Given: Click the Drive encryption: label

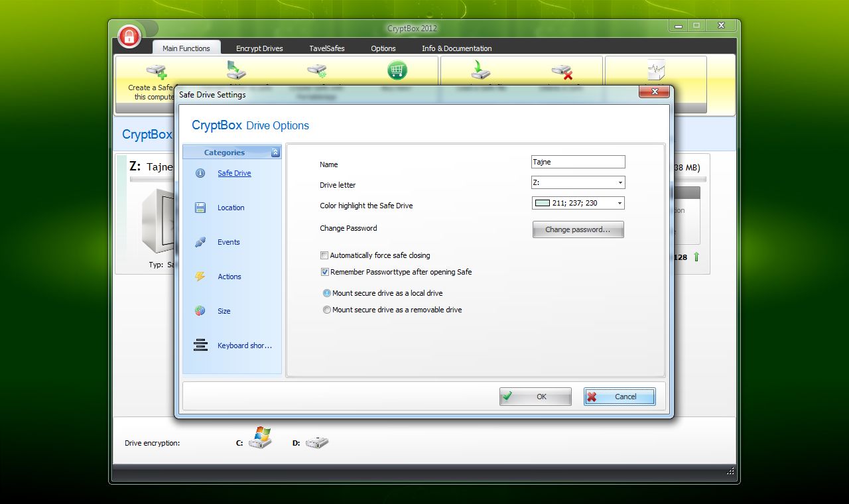Looking at the screenshot, I should coord(153,443).
